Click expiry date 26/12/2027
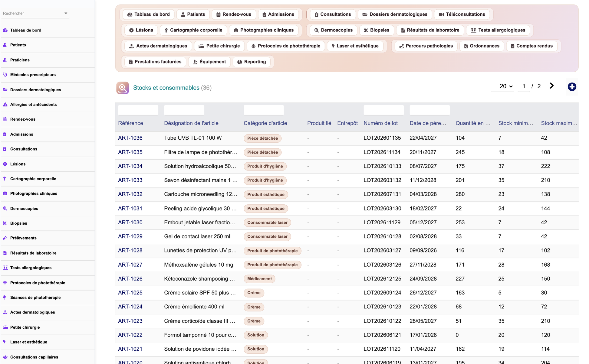This screenshot has width=589, height=364. [x=423, y=293]
